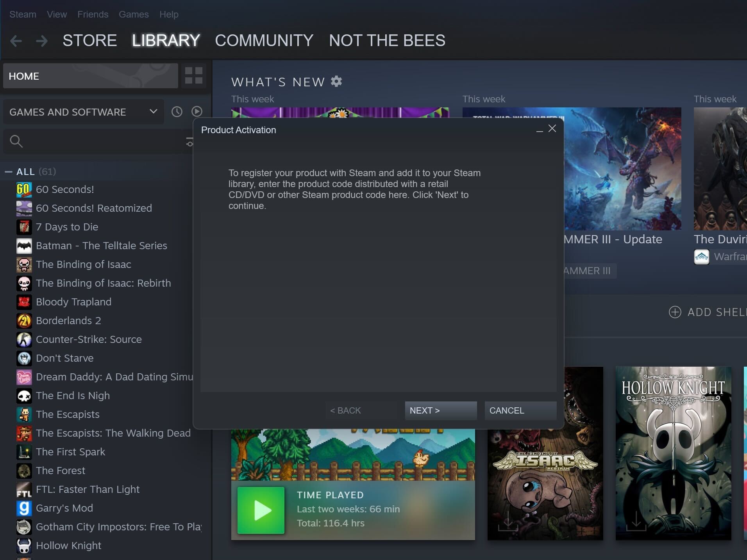
Task: Show ready-to-play games icon
Action: click(x=197, y=112)
